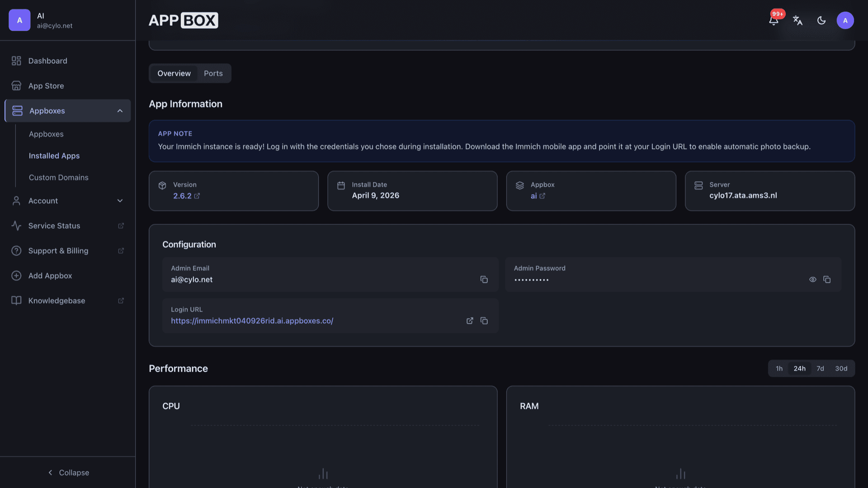Open App Store from the sidebar
The height and width of the screenshot is (488, 868).
[68, 85]
